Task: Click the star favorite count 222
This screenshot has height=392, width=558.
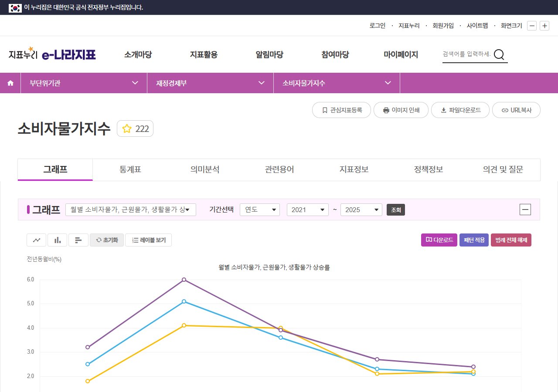Action: [x=135, y=128]
